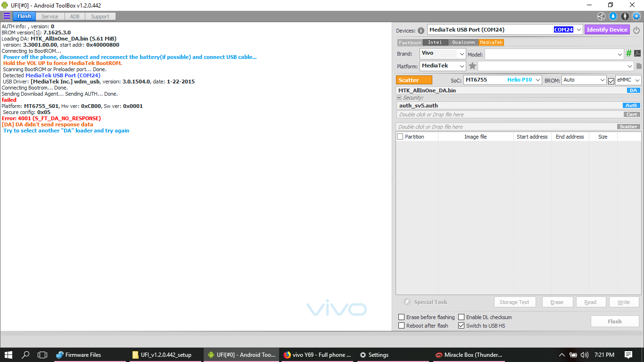Viewport: 644px width, 362px height.
Task: Select the Intel mode tab
Action: 435,42
